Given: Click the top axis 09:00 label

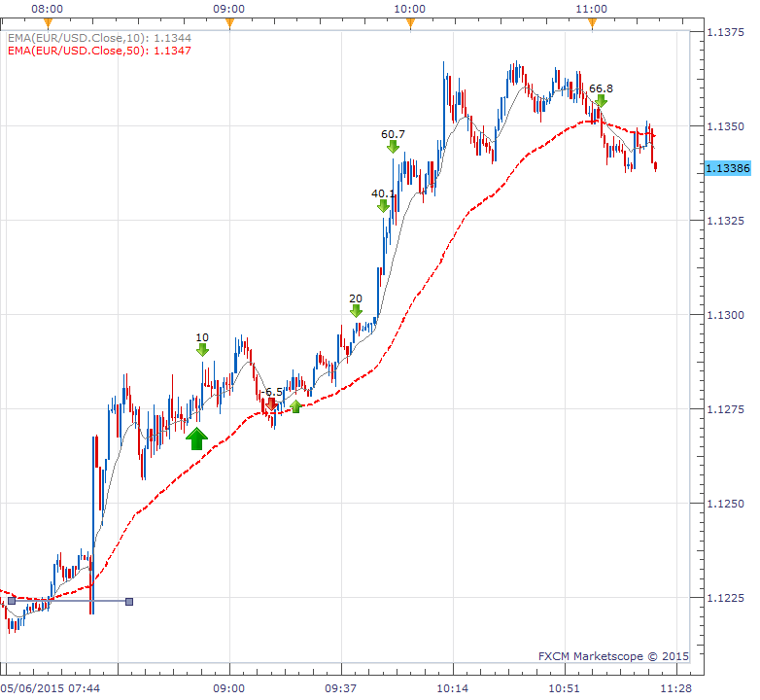Looking at the screenshot, I should (228, 9).
